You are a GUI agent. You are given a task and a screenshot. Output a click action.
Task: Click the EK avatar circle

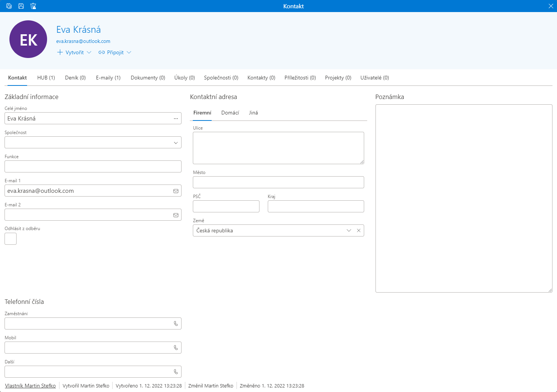tap(28, 39)
